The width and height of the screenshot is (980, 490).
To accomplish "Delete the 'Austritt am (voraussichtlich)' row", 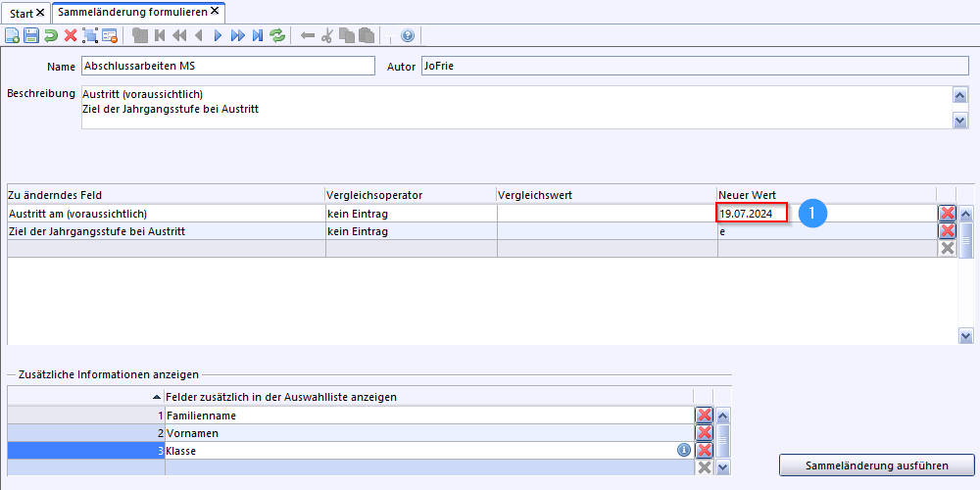I will [947, 214].
